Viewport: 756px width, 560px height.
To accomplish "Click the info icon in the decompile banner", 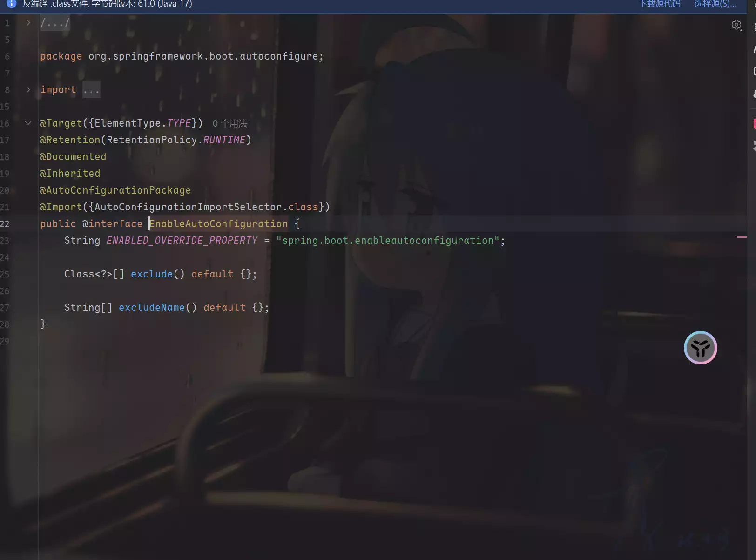I will coord(12,4).
